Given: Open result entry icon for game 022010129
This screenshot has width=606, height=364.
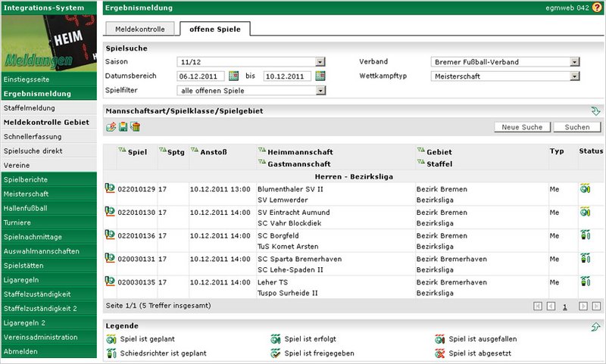Looking at the screenshot, I should pos(110,188).
